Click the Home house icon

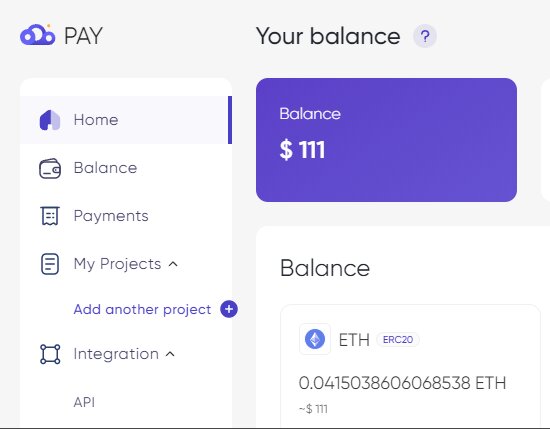[50, 120]
